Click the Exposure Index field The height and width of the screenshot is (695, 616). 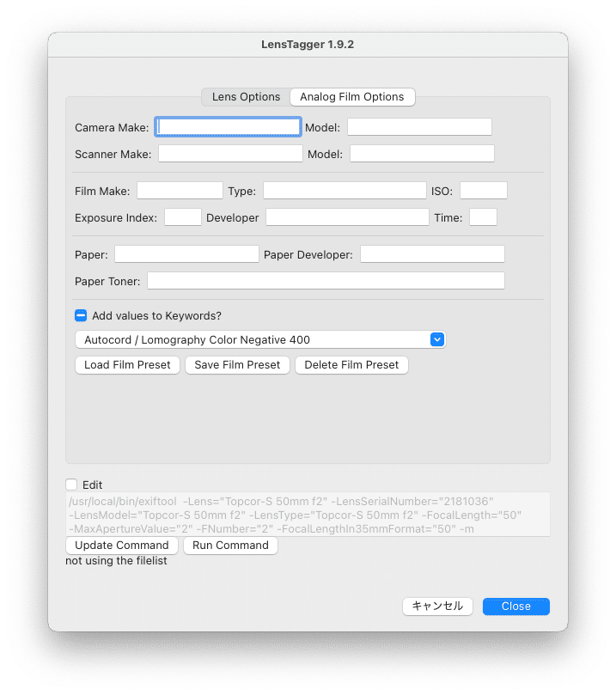(x=182, y=217)
